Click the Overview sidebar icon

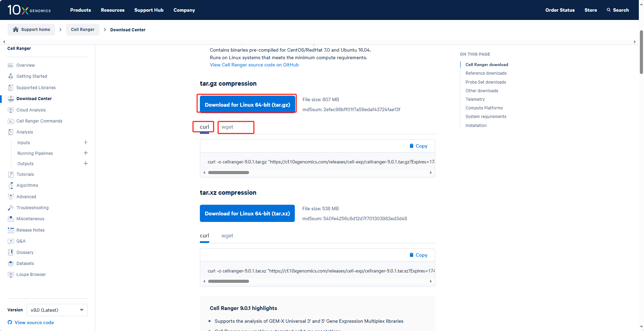click(x=11, y=65)
